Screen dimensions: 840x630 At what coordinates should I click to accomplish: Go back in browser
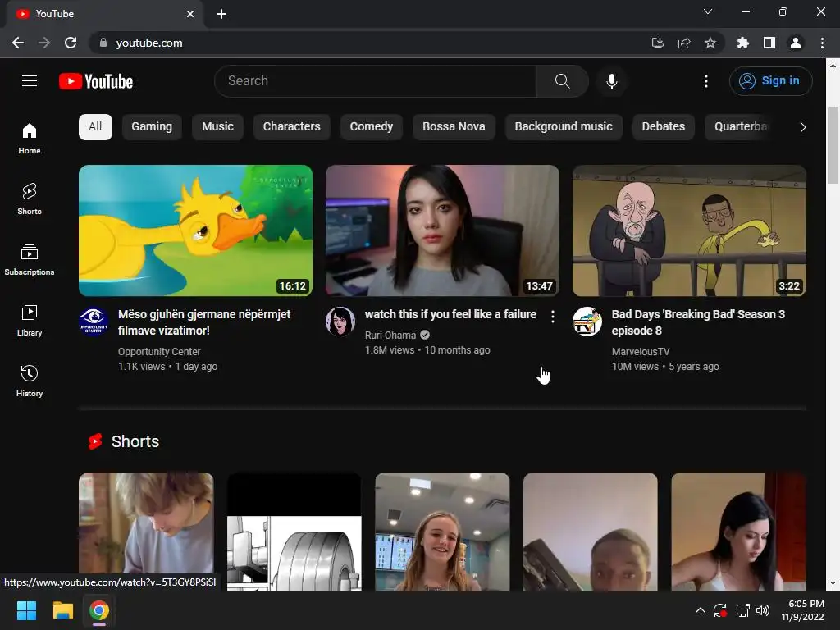[18, 43]
